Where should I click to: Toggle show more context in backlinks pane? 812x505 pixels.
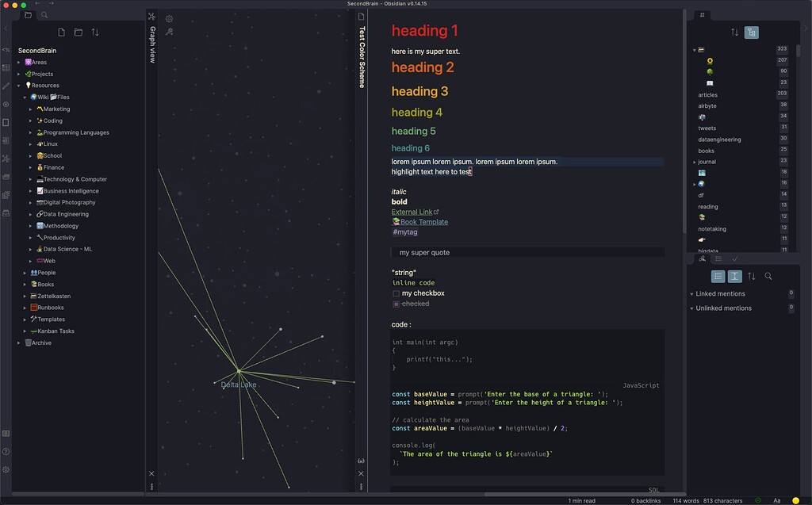tap(735, 276)
